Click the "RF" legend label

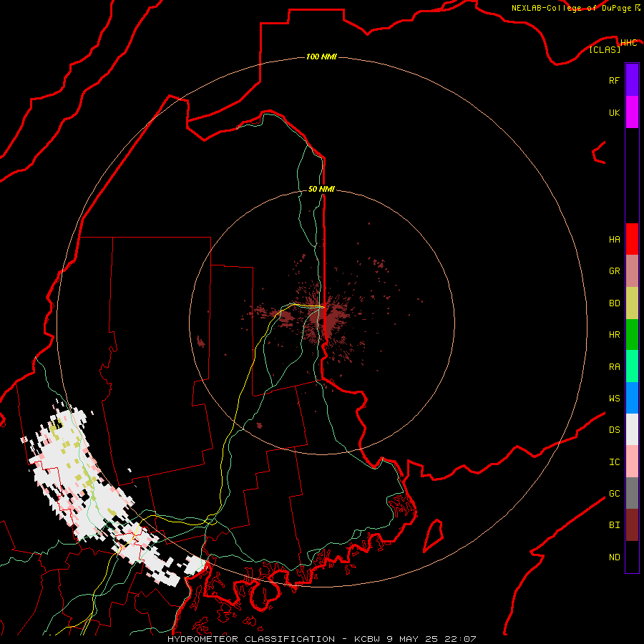(x=614, y=80)
